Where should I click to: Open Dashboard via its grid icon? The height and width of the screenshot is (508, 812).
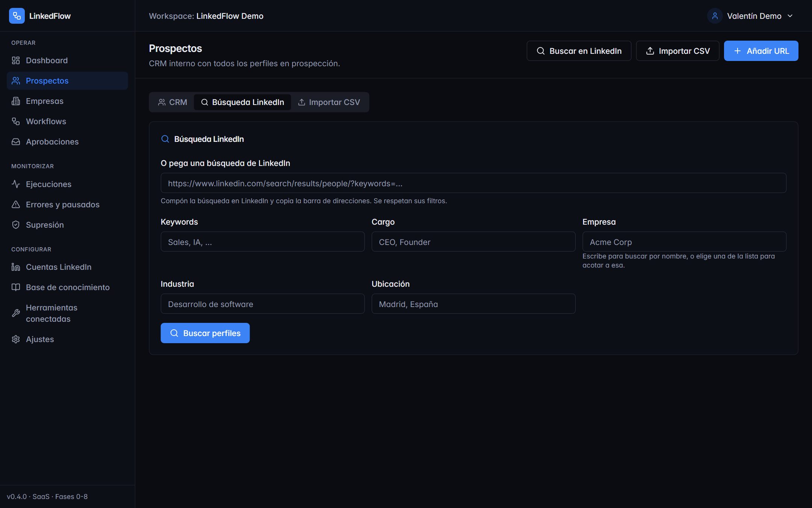[x=16, y=61]
